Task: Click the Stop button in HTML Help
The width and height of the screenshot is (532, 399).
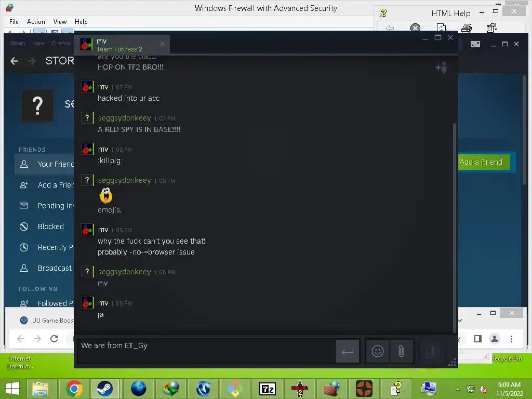Action: 415,28
